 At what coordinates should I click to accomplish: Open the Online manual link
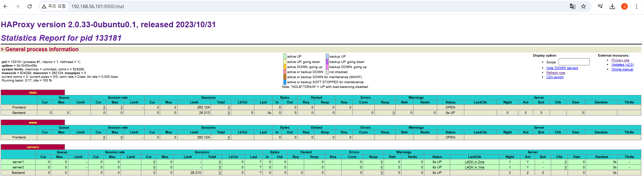point(622,69)
